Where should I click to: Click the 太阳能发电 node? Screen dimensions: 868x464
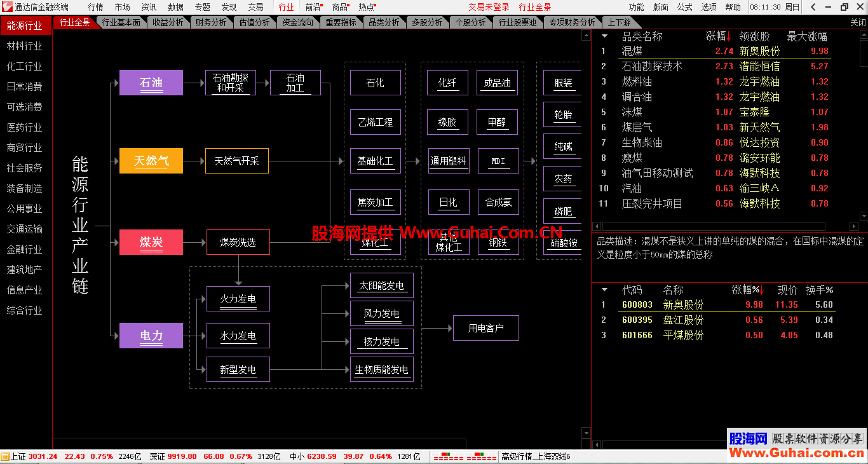[x=382, y=286]
